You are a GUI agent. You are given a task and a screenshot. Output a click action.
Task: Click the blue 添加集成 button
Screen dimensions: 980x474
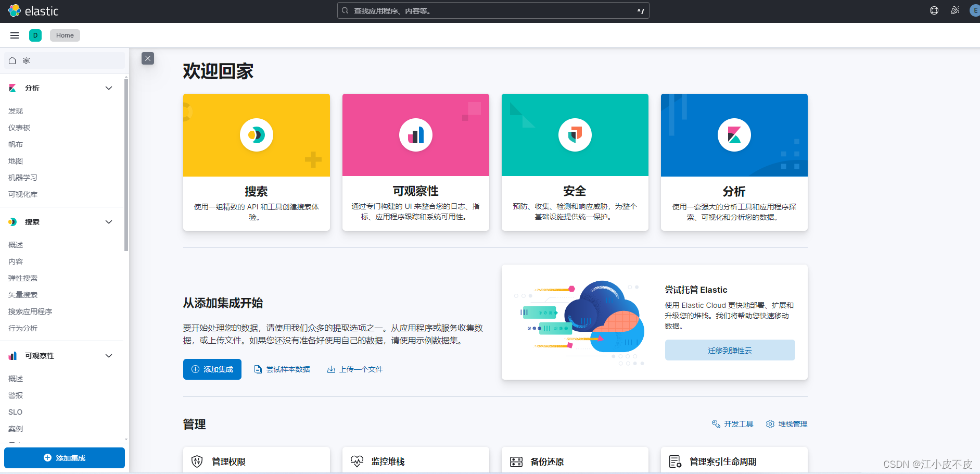212,369
